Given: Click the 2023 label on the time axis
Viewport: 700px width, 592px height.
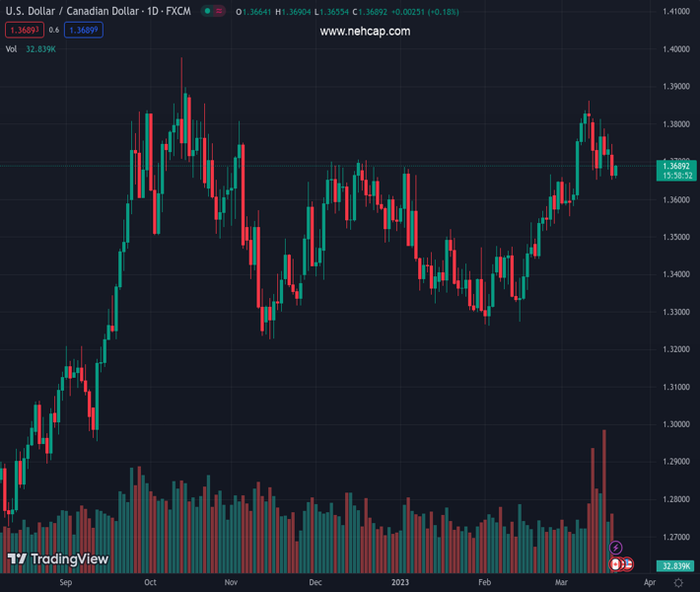Looking at the screenshot, I should point(399,582).
